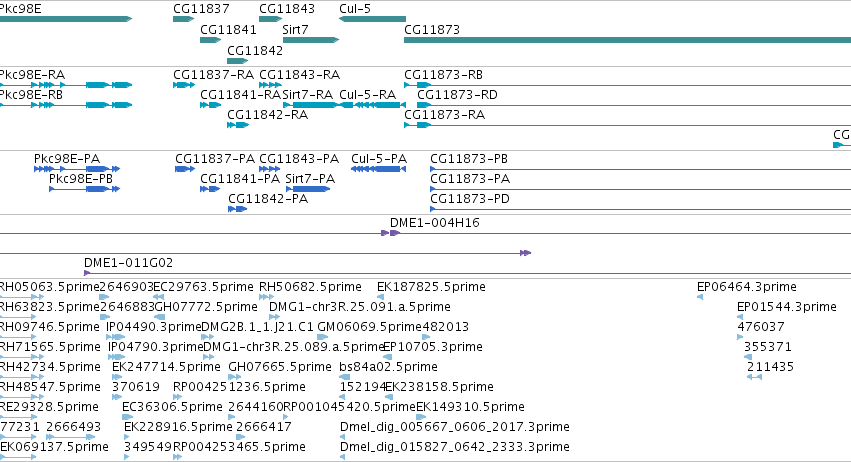Click the CG11842-RA transcript label
This screenshot has width=851, height=462.
pyautogui.click(x=268, y=115)
